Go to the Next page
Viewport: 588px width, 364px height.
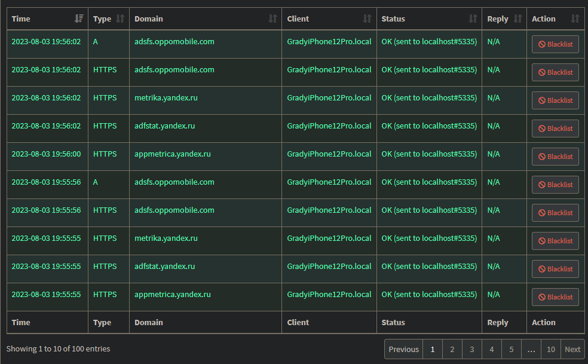pyautogui.click(x=572, y=350)
